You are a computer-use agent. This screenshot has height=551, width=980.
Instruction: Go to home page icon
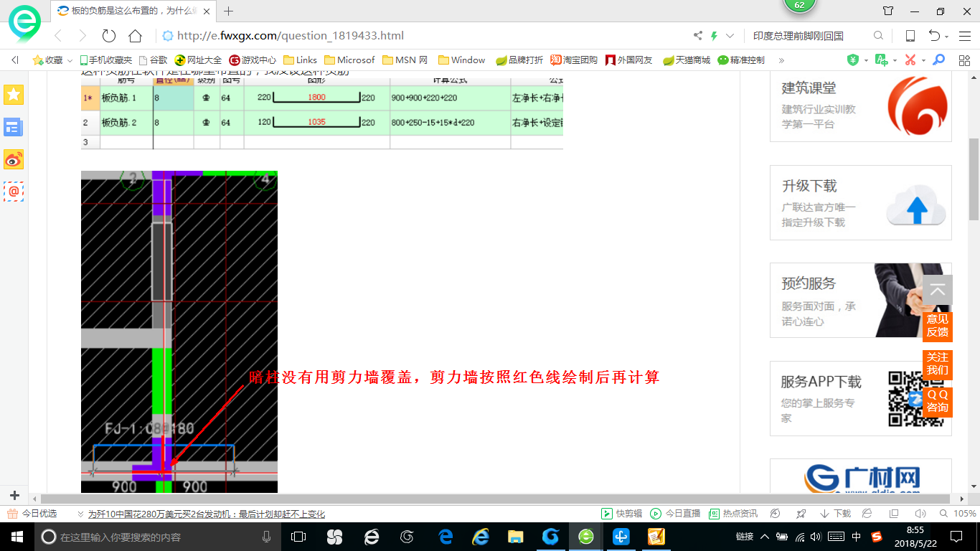(x=135, y=36)
